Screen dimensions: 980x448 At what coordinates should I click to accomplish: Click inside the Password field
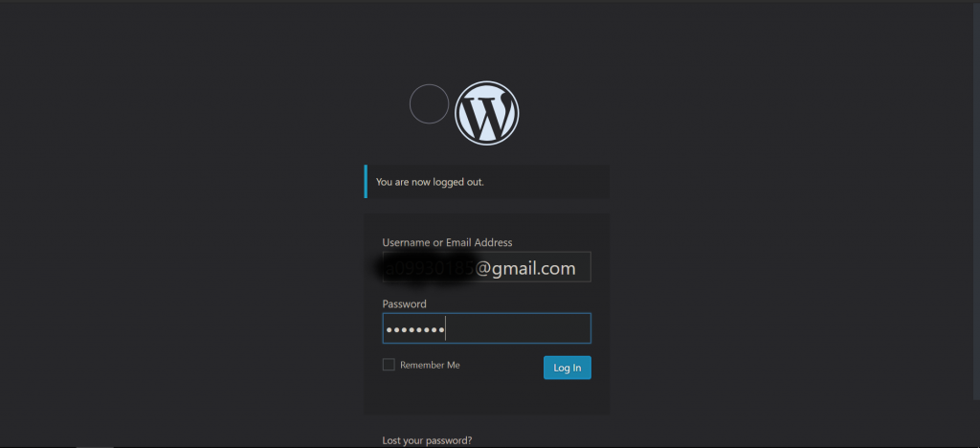coord(487,328)
